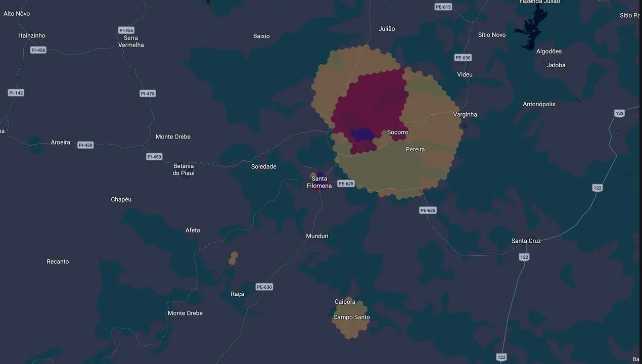Image resolution: width=642 pixels, height=364 pixels.
Task: Select the Recanto label
Action: 58,262
